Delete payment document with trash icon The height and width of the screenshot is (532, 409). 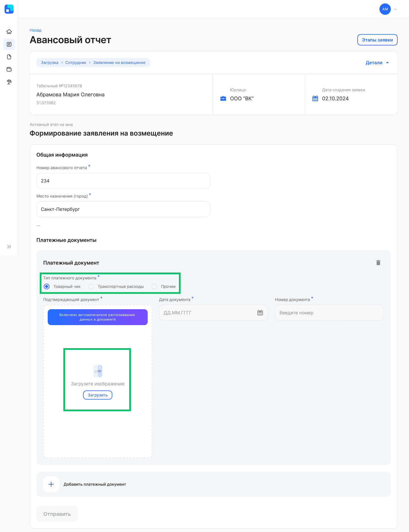click(x=378, y=263)
